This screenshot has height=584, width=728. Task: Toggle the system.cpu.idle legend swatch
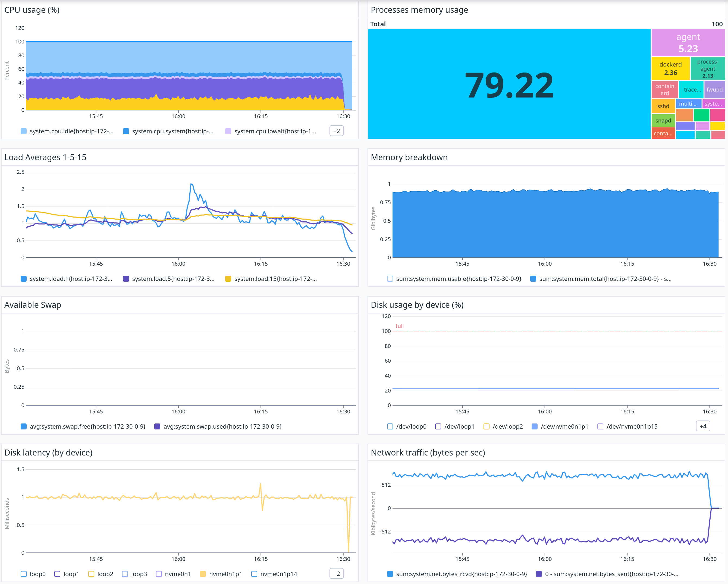coord(24,131)
